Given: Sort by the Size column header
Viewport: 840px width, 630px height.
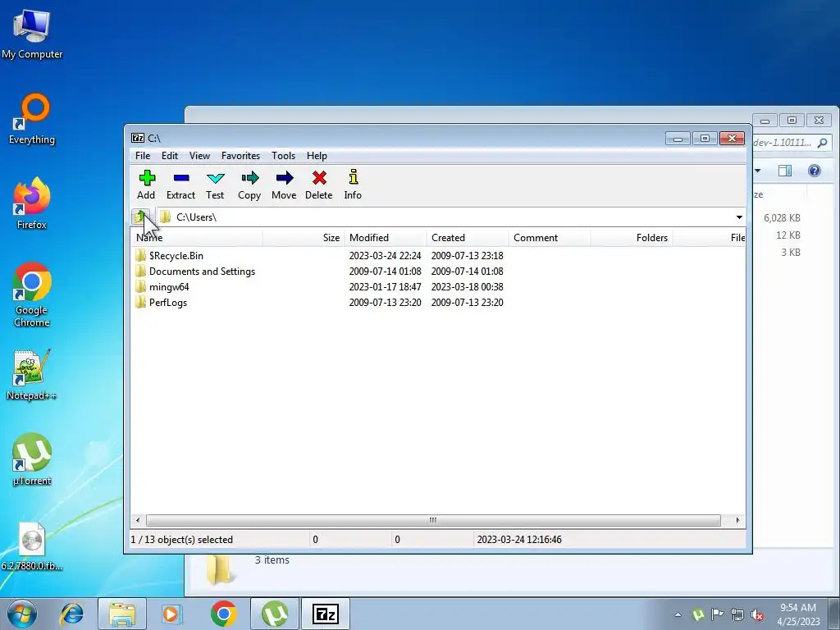Looking at the screenshot, I should [303, 238].
